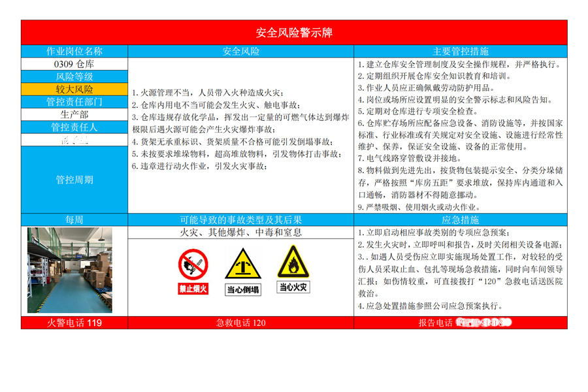The image size is (588, 392).
Task: Select the 作业岗位名称 header cell
Action: click(x=74, y=51)
